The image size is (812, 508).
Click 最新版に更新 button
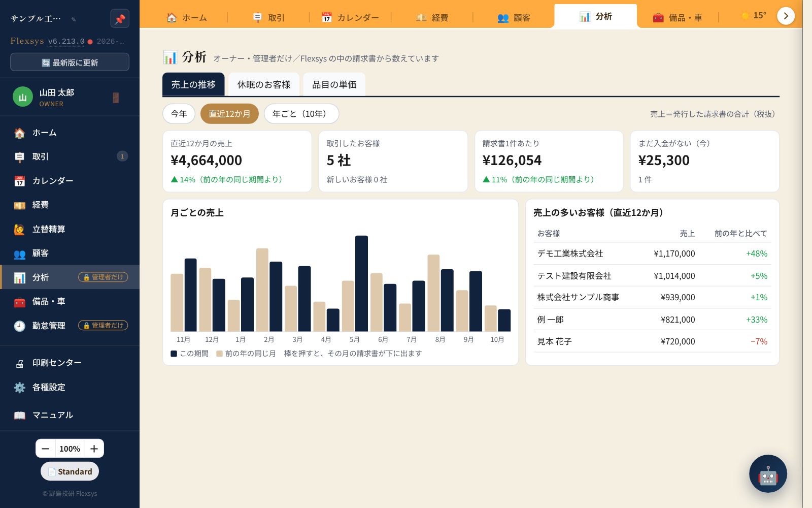pos(70,62)
